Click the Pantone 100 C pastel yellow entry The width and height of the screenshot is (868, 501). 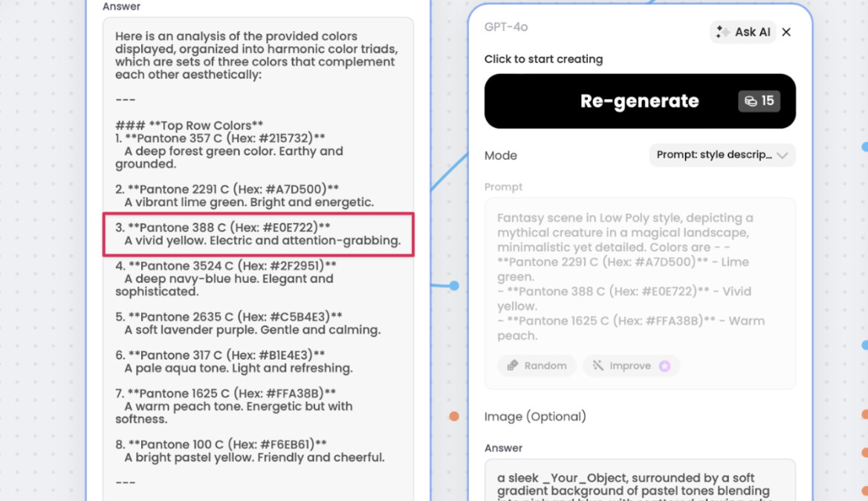pyautogui.click(x=250, y=450)
